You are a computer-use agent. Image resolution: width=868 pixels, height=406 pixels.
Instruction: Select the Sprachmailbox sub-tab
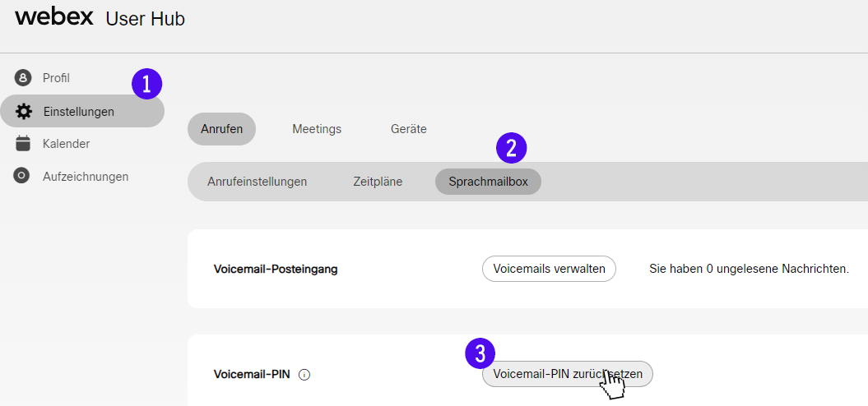point(488,182)
